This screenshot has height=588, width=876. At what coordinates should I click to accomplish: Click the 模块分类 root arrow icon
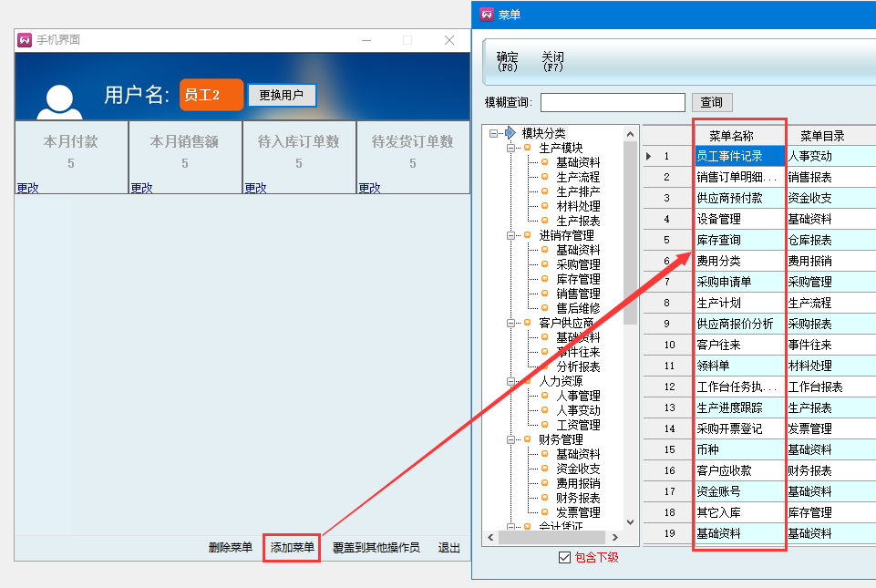(510, 133)
